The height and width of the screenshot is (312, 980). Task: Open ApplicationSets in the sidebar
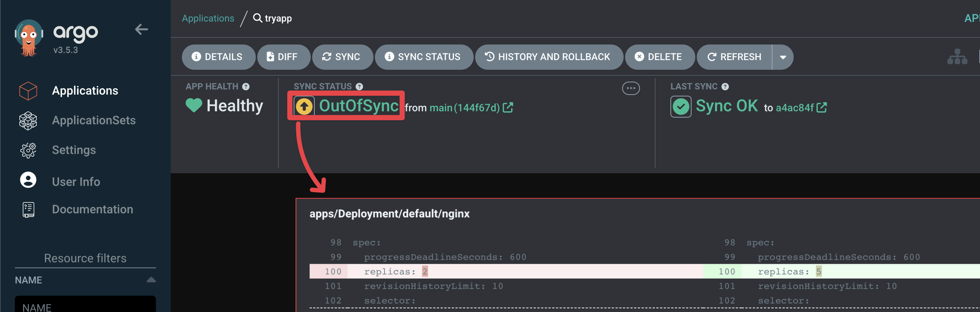(94, 120)
